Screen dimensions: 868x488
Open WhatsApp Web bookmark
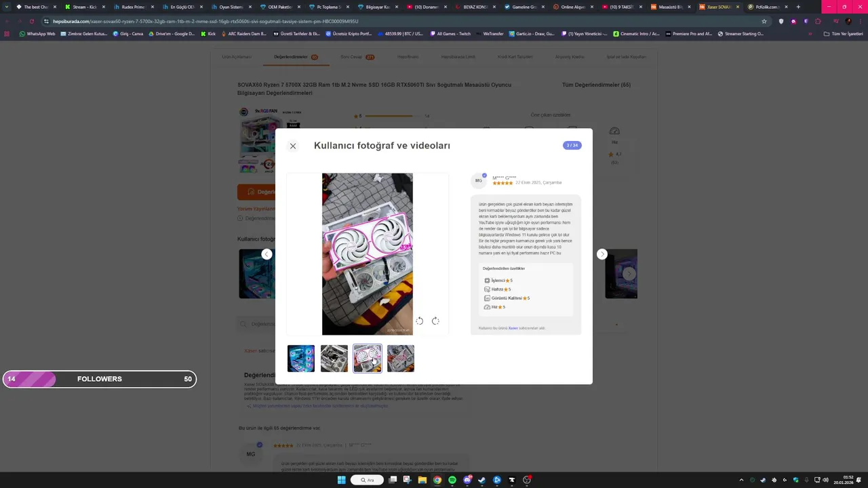tap(37, 33)
